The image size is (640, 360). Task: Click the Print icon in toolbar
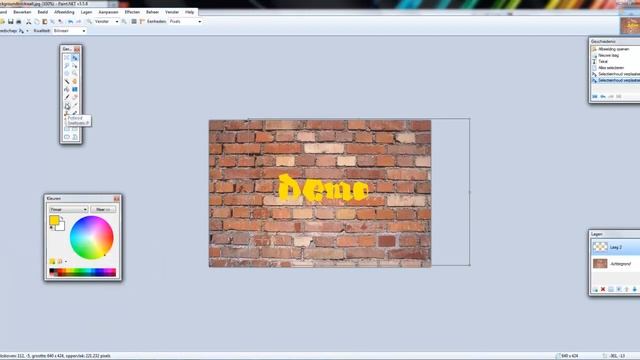(18, 21)
